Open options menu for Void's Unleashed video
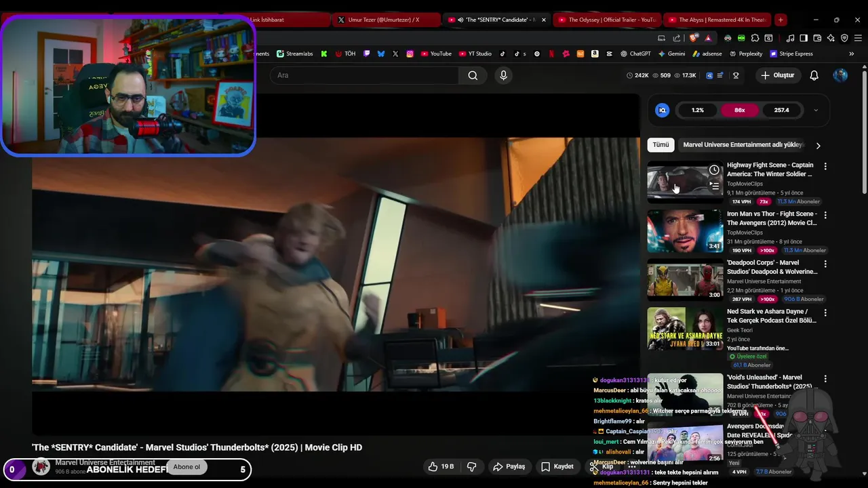Viewport: 868px width, 488px height. [x=825, y=378]
